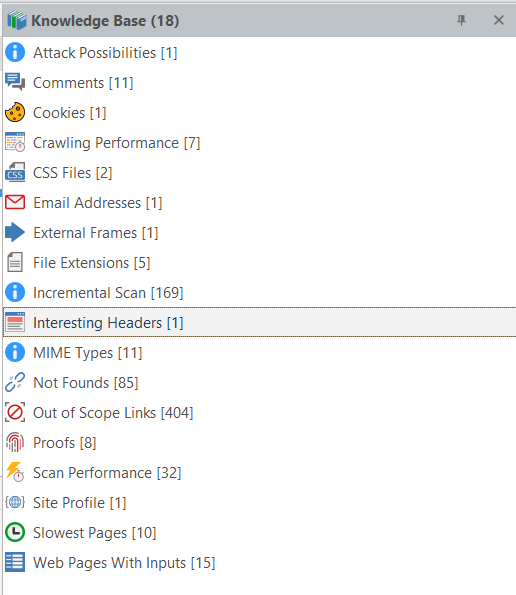The image size is (516, 595).
Task: Select Interesting Headers [1] item
Action: tap(260, 323)
